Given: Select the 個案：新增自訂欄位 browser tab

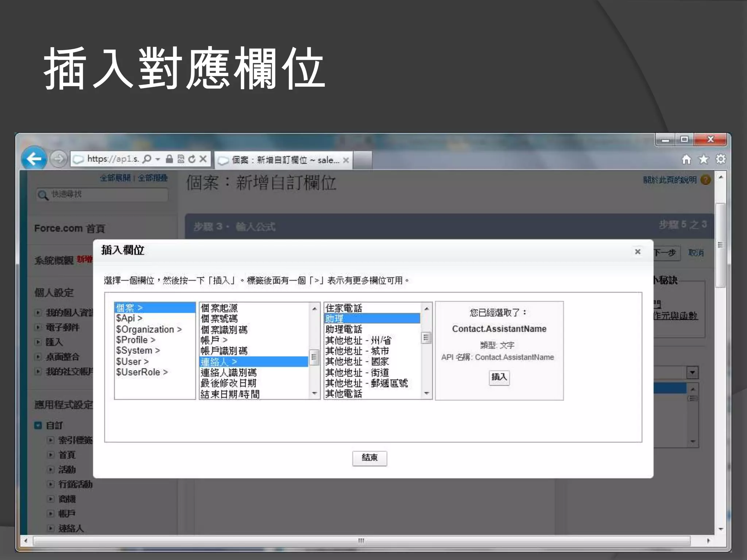Looking at the screenshot, I should tap(283, 160).
